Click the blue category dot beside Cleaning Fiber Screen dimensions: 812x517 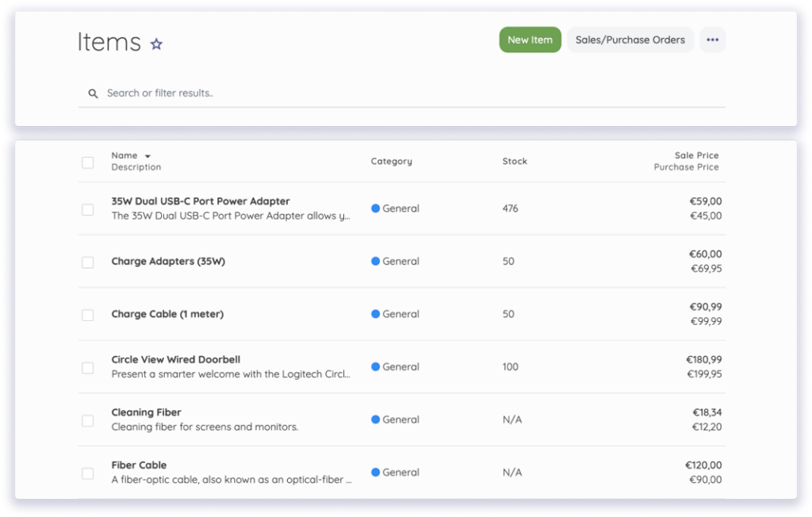point(375,419)
